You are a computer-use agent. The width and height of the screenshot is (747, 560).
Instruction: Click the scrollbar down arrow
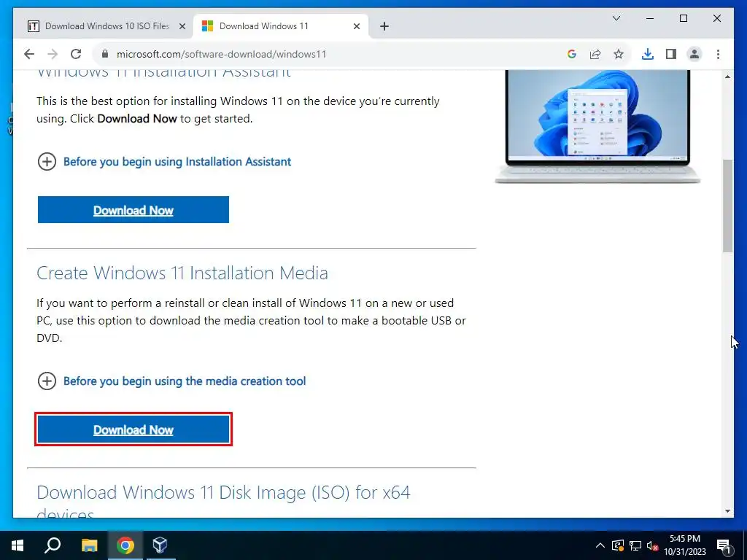[x=727, y=511]
